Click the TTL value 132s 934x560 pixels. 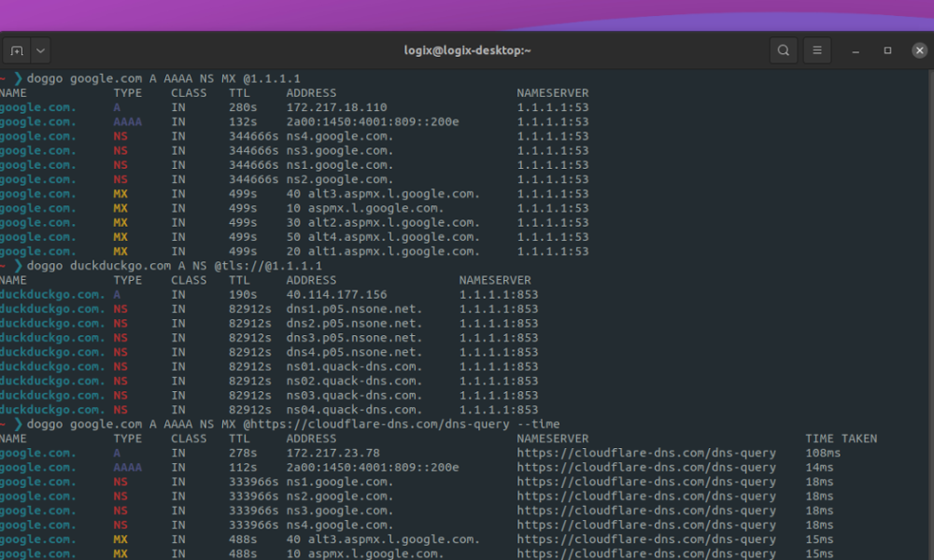[243, 122]
